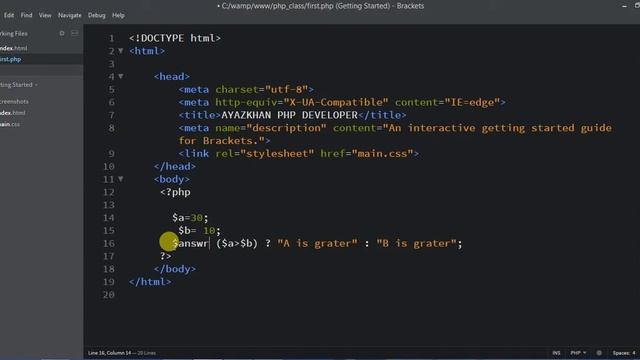Collapse the html tag on line 2
This screenshot has width=640, height=360.
tap(121, 51)
